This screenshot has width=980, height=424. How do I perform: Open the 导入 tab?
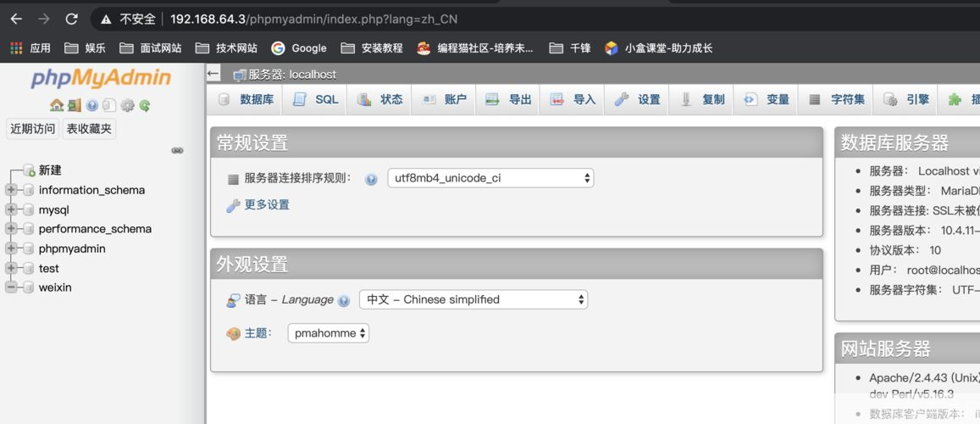573,99
